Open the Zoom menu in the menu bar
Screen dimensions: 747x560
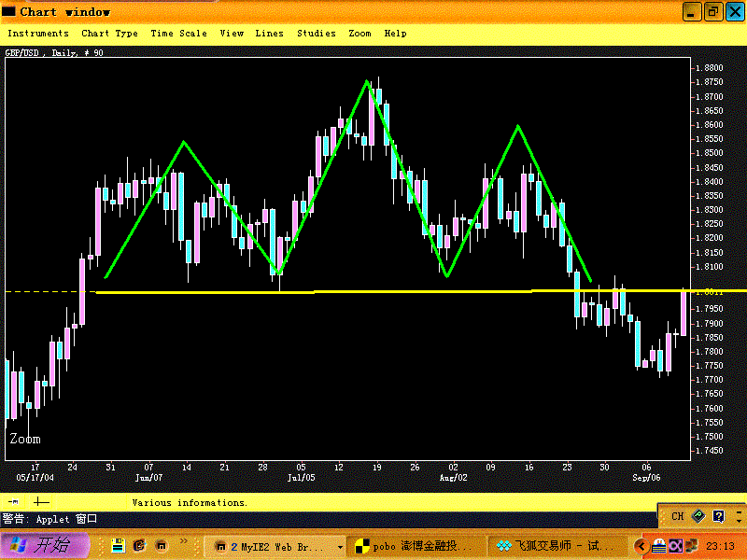click(359, 34)
